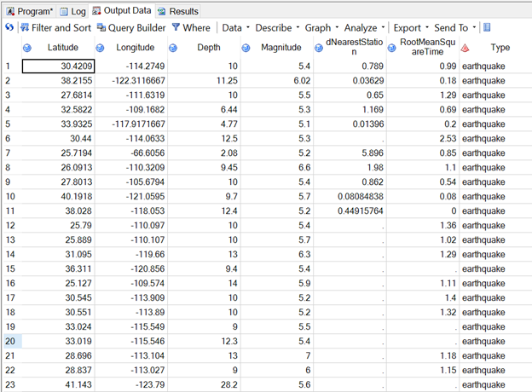Viewport: 532px width, 392px height.
Task: Switch to the Program tab
Action: click(x=27, y=11)
